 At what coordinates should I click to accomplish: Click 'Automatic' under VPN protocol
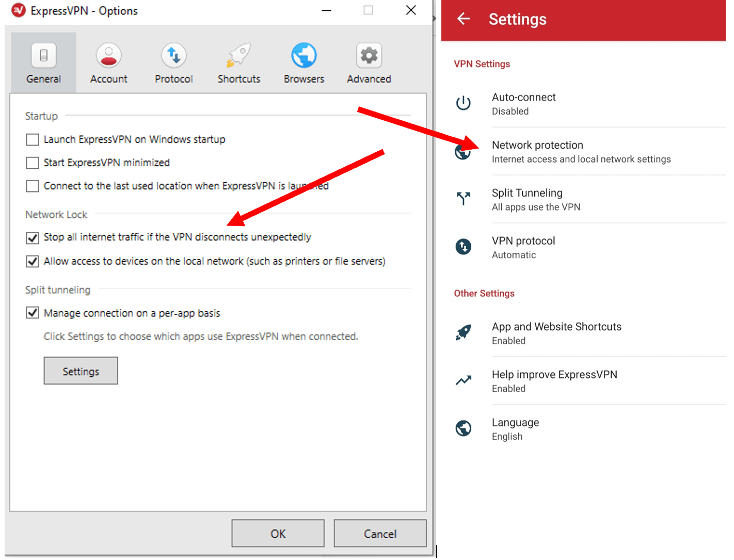pyautogui.click(x=514, y=255)
